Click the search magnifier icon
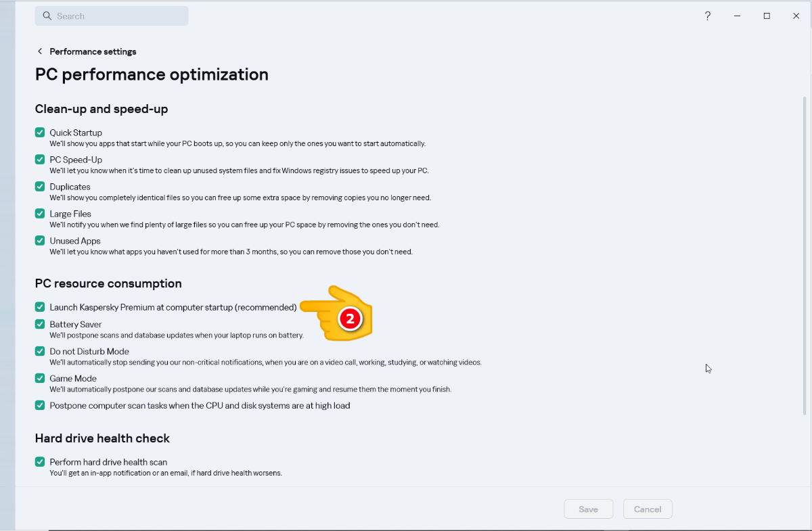812x531 pixels. pos(47,16)
